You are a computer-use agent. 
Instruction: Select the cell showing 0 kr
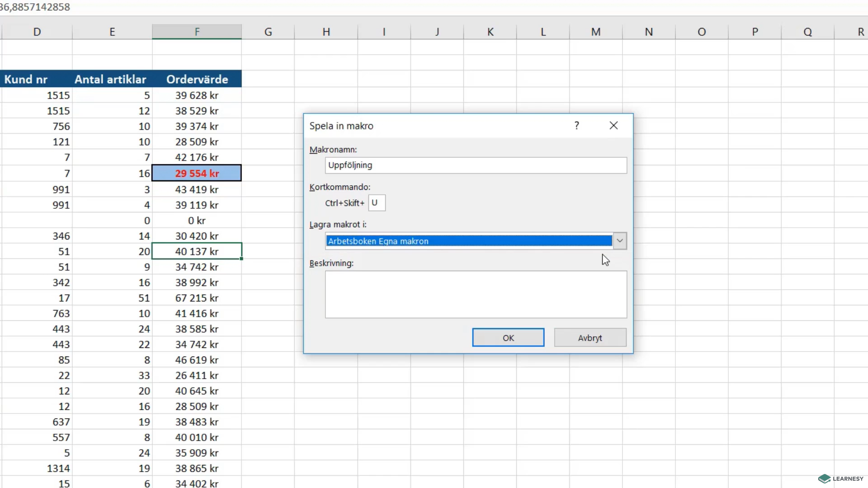(197, 221)
